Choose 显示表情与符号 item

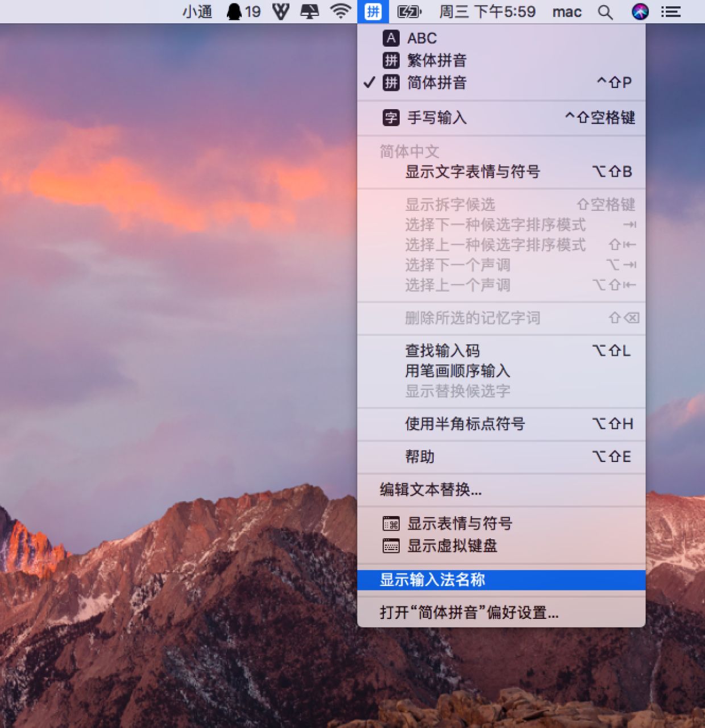(501, 523)
